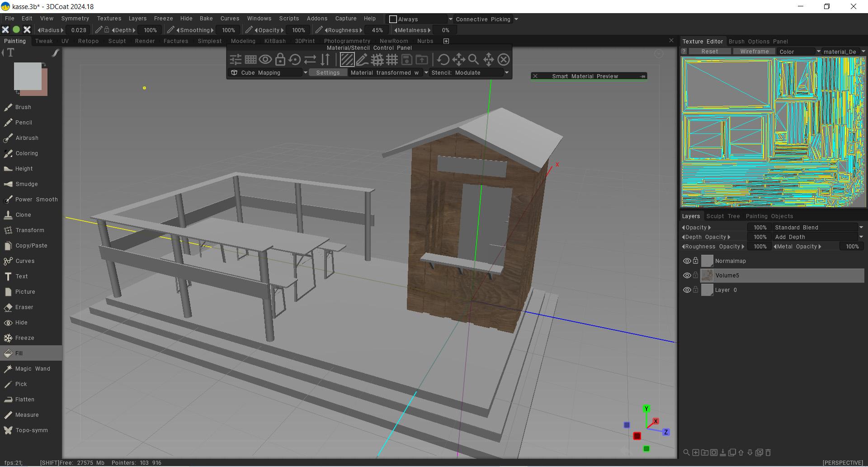
Task: Select the Magic Wand tool
Action: [31, 369]
